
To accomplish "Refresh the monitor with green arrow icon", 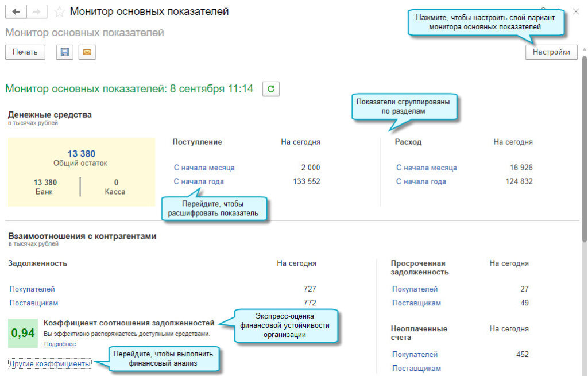I will pos(271,89).
